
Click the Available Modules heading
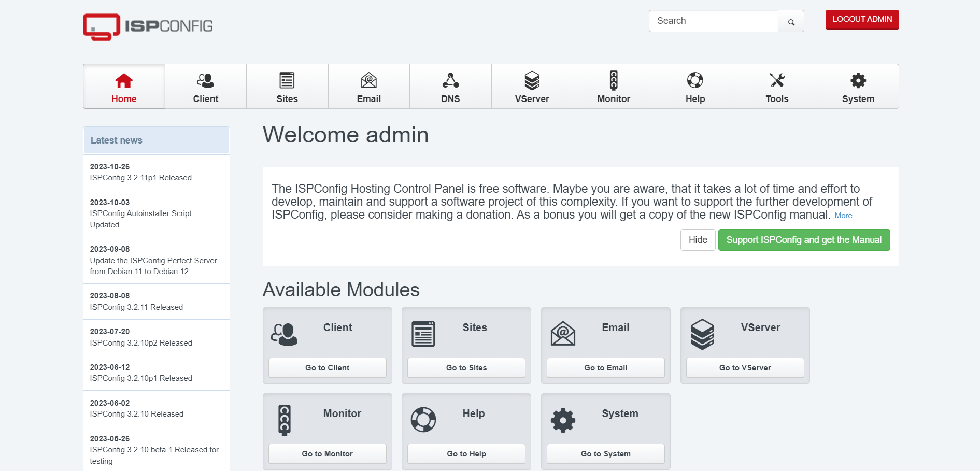tap(341, 290)
